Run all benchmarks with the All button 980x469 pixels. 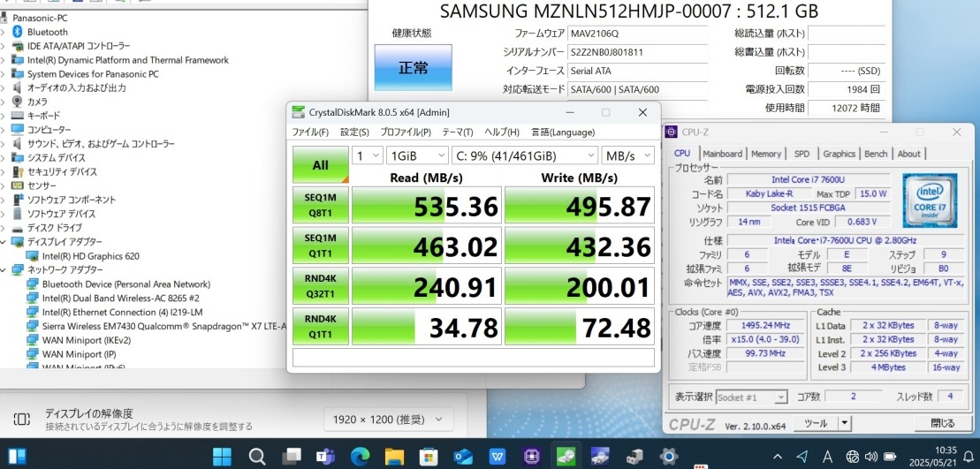[x=321, y=165]
